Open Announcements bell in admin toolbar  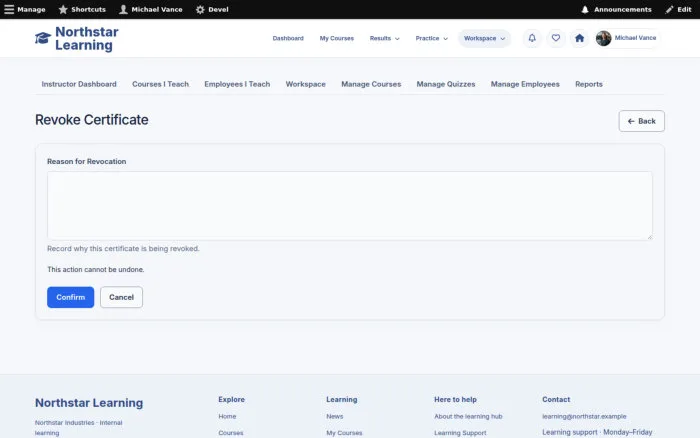pyautogui.click(x=616, y=9)
